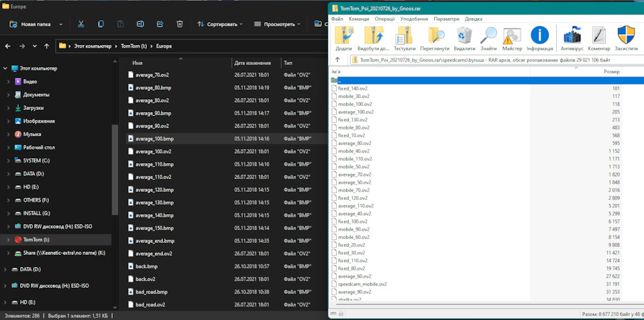Select Загрузки in the navigation pane
This screenshot has height=320, width=644.
(x=34, y=108)
